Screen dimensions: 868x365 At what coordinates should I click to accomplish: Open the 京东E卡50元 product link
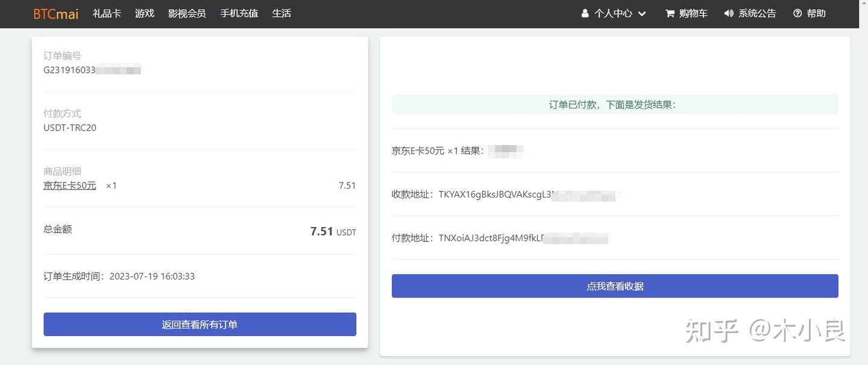point(69,185)
